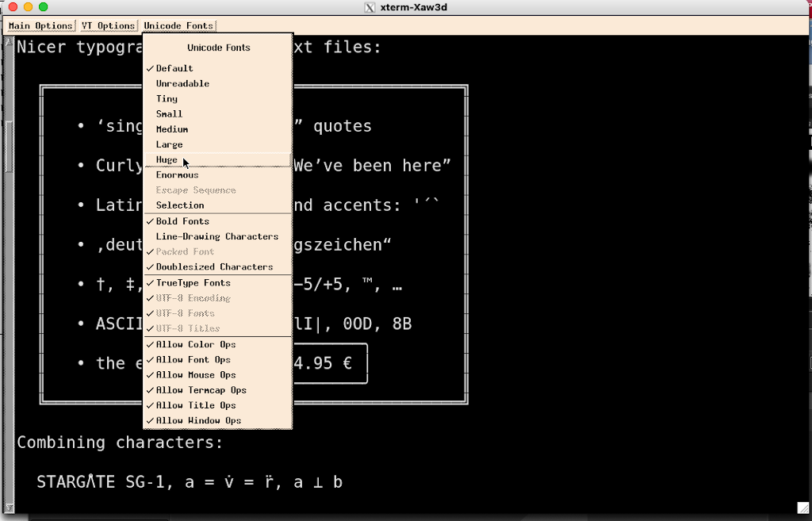Click the Selection font entry
The width and height of the screenshot is (812, 521).
coord(180,205)
